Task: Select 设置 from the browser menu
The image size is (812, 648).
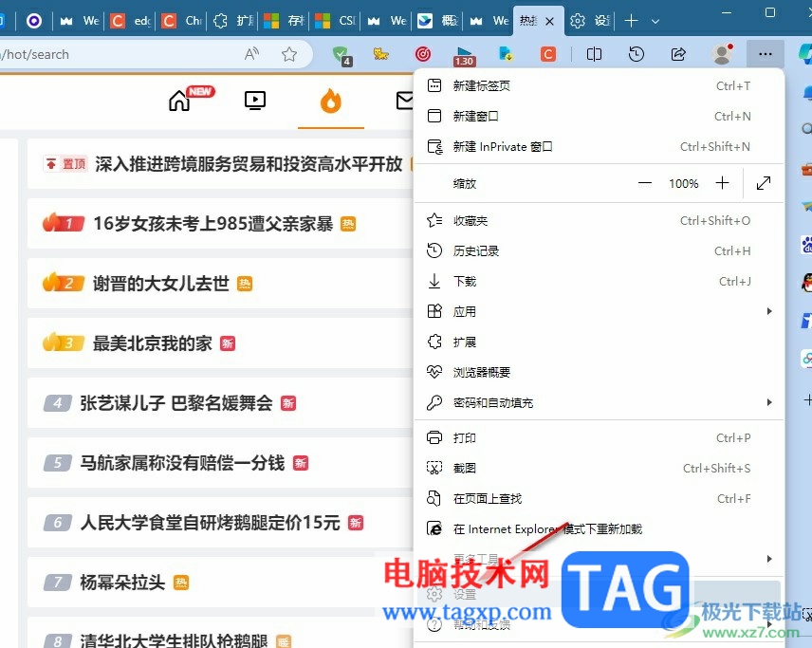Action: pyautogui.click(x=465, y=592)
